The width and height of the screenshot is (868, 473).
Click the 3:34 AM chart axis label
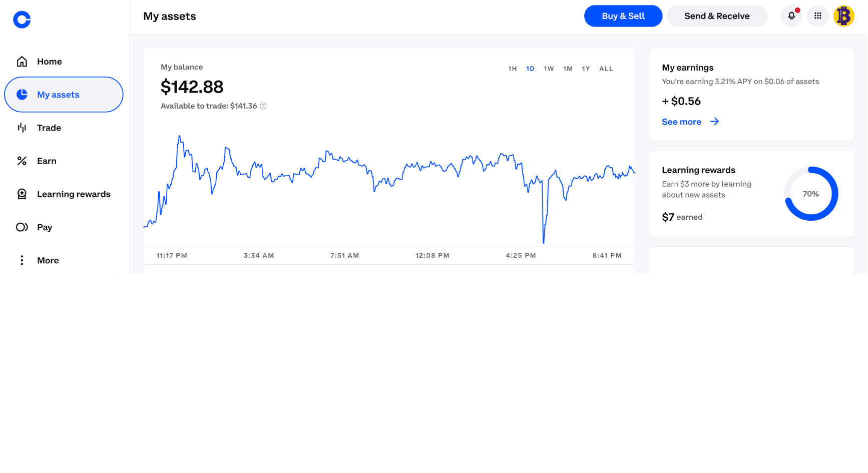pos(259,255)
